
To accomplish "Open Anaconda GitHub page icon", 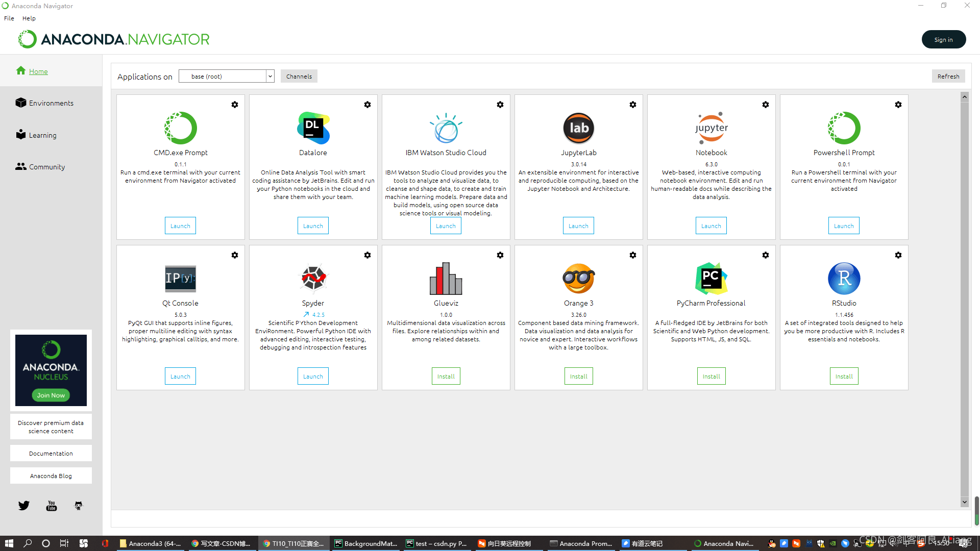I will pyautogui.click(x=79, y=506).
